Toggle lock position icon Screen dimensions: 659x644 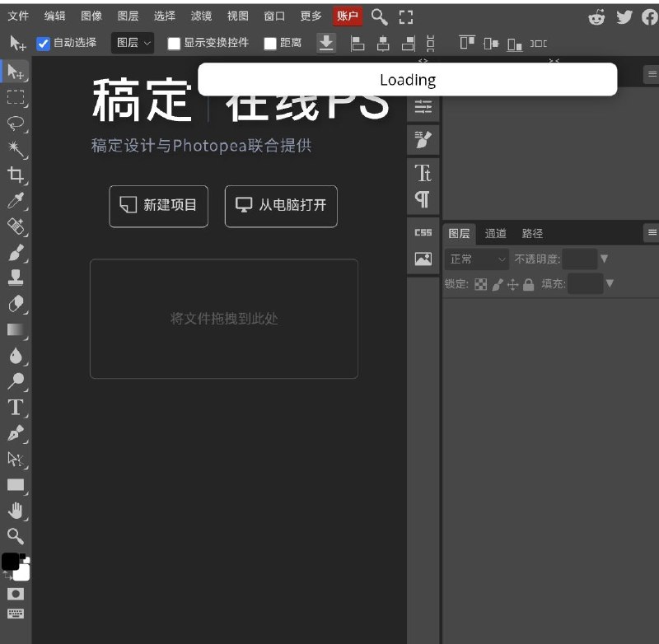tap(512, 284)
